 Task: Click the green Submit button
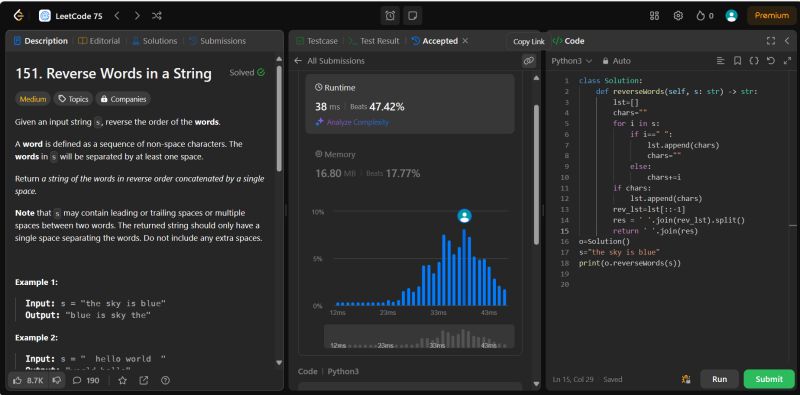(769, 379)
